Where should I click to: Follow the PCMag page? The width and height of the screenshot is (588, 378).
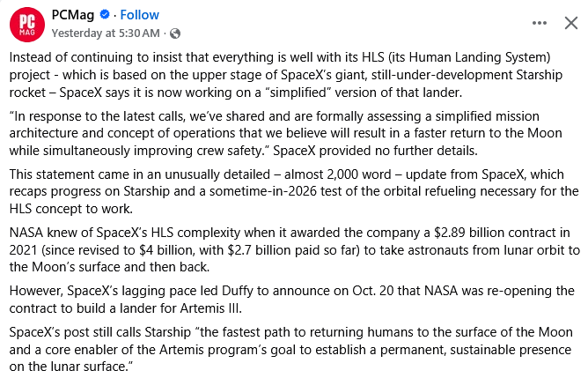tap(139, 15)
